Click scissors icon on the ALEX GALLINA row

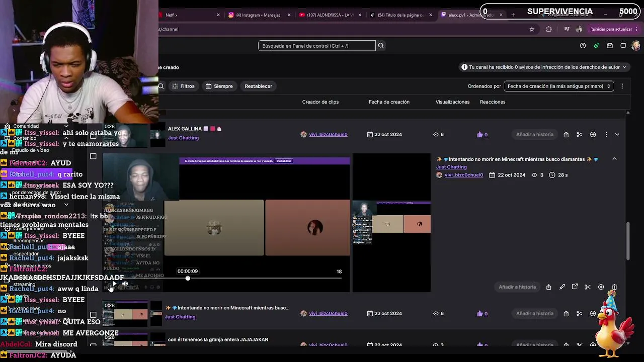580,135
